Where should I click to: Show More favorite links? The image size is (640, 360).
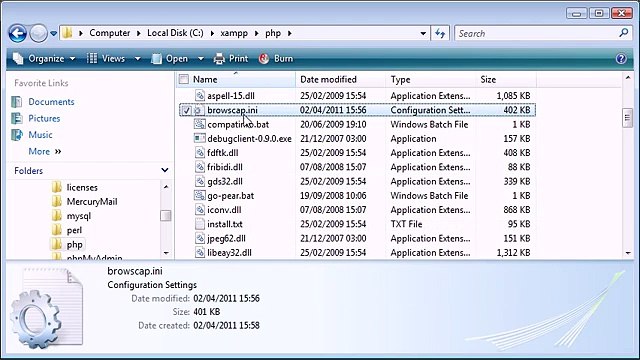(44, 151)
